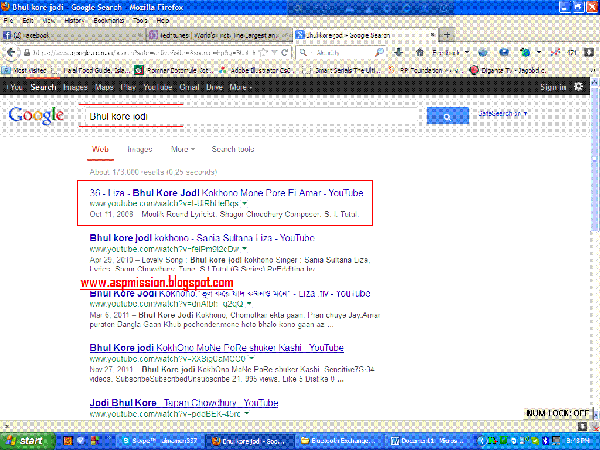Viewport: 600px width, 450px height.
Task: Click the Home icon in Firefox toolbar
Action: pos(419,52)
